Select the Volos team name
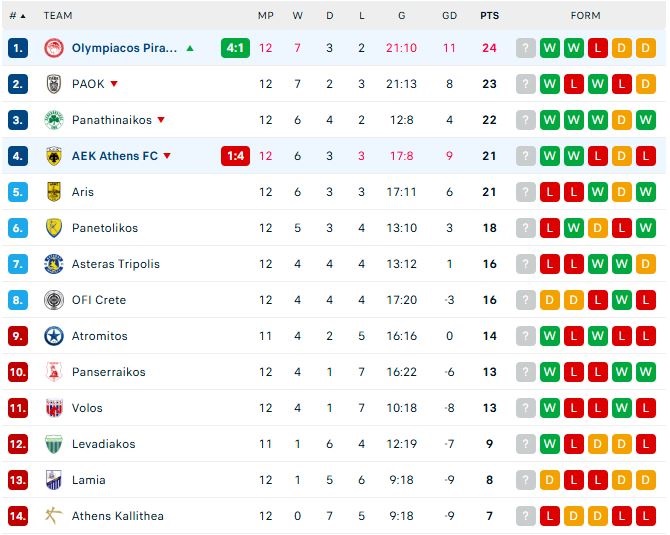Image resolution: width=670 pixels, height=535 pixels. pos(87,408)
